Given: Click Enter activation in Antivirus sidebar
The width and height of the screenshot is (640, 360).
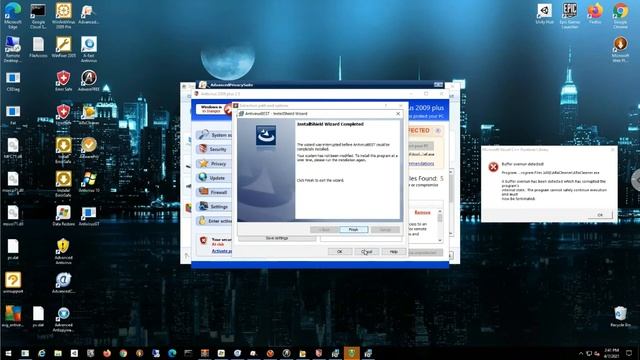Looking at the screenshot, I should click(x=215, y=221).
